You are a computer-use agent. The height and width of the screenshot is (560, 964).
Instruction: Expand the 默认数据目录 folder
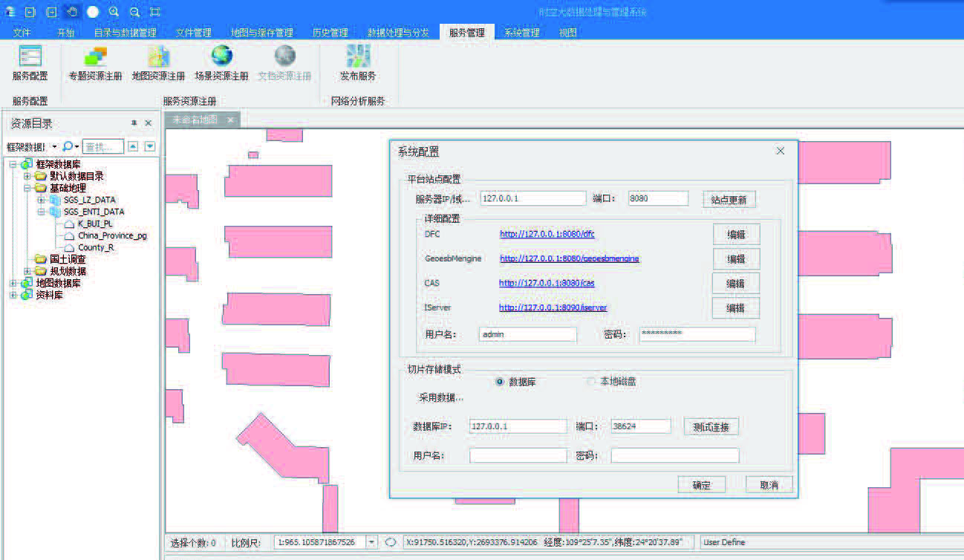pos(27,176)
